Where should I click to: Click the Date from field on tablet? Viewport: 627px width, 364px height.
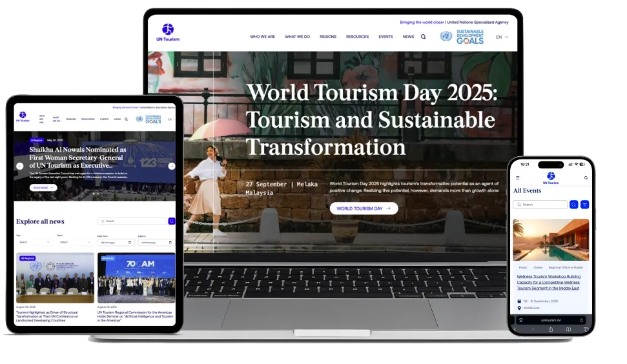(115, 242)
